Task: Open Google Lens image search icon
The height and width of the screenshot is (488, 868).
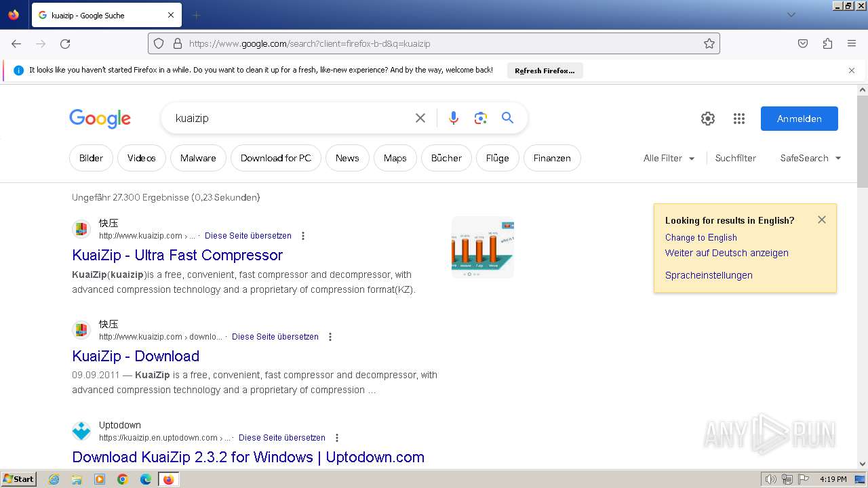Action: coord(481,118)
